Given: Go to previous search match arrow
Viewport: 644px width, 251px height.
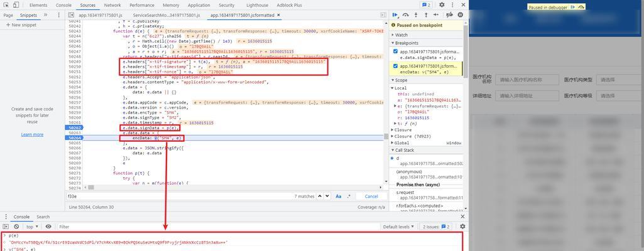Looking at the screenshot, I should click(x=320, y=196).
